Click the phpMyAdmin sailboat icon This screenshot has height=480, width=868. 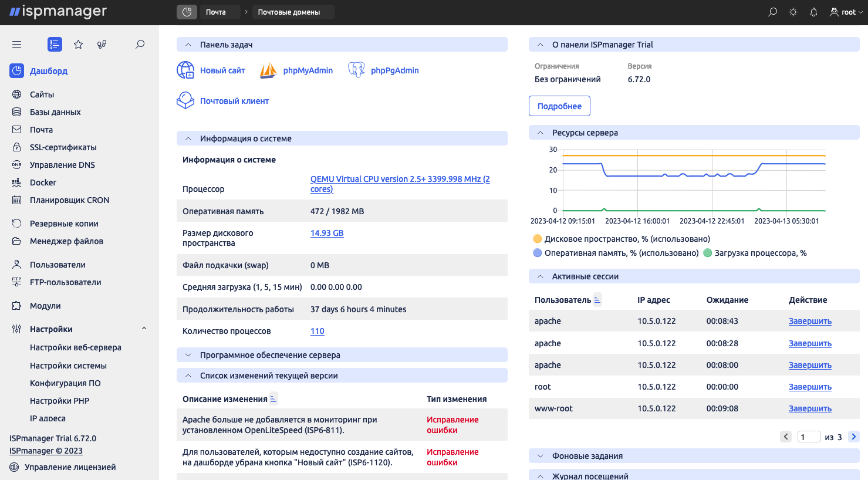[x=268, y=70]
